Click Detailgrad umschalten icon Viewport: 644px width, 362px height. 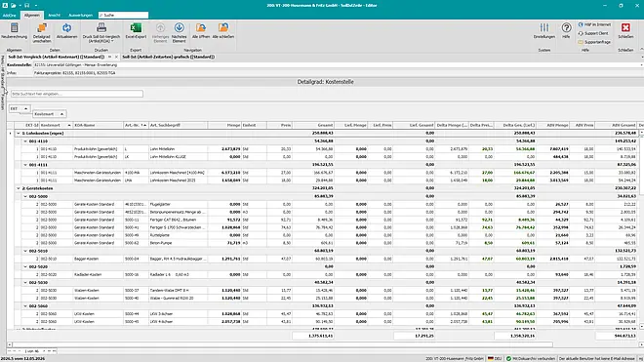coord(42,28)
